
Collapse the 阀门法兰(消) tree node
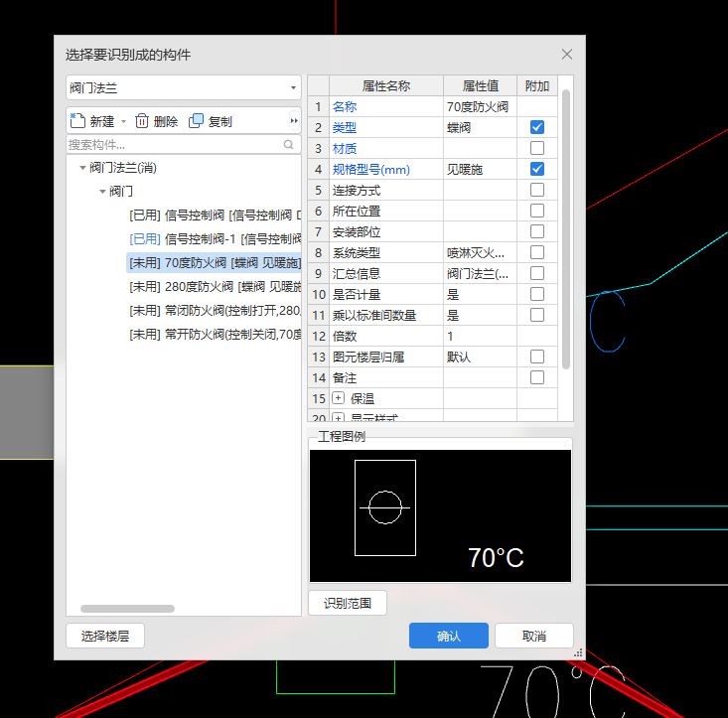[x=82, y=168]
